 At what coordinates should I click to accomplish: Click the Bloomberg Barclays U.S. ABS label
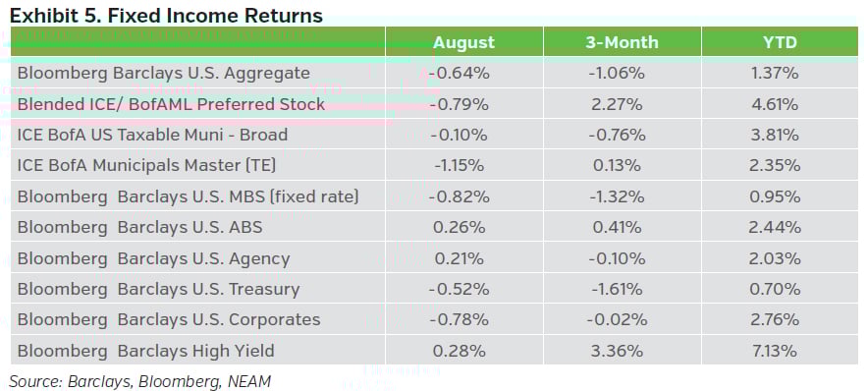click(140, 227)
